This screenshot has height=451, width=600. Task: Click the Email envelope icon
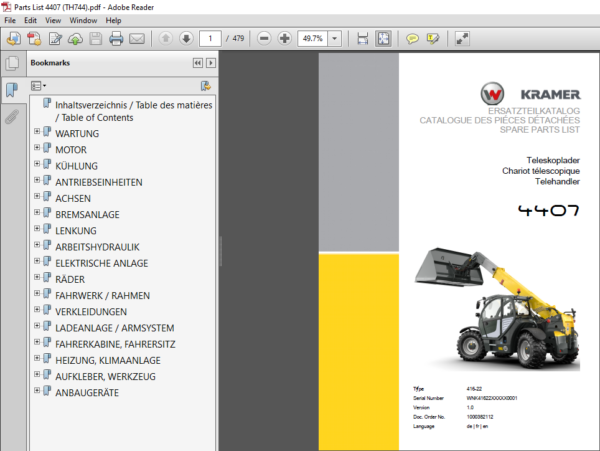coord(137,39)
